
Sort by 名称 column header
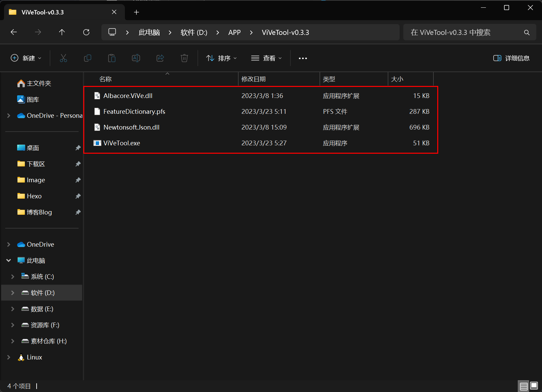tap(161, 79)
